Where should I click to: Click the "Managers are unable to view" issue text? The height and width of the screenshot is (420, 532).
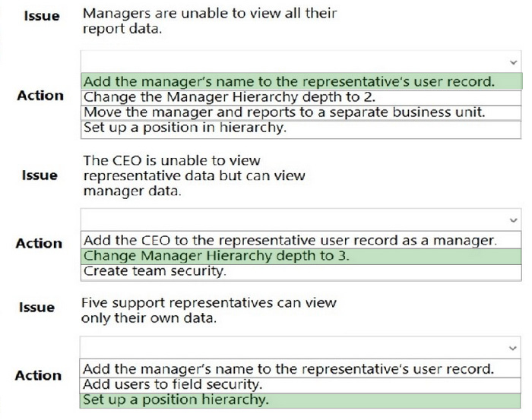[210, 21]
